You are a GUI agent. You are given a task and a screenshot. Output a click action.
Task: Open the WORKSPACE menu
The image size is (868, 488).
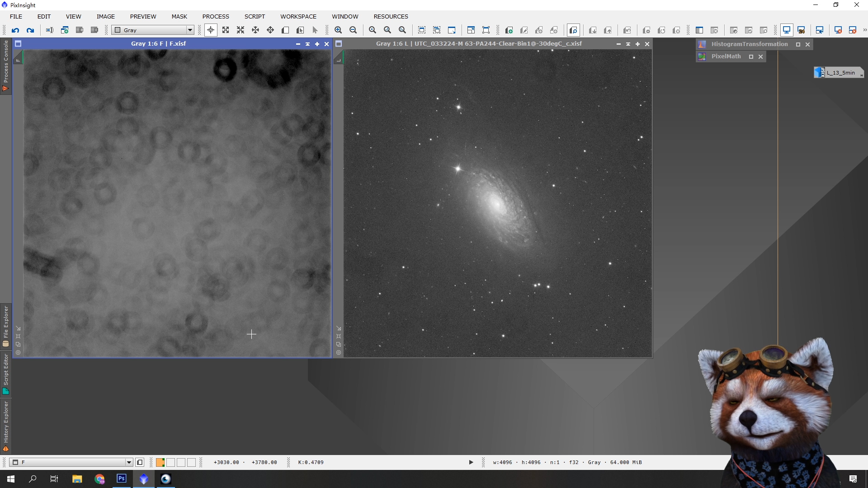click(x=298, y=16)
